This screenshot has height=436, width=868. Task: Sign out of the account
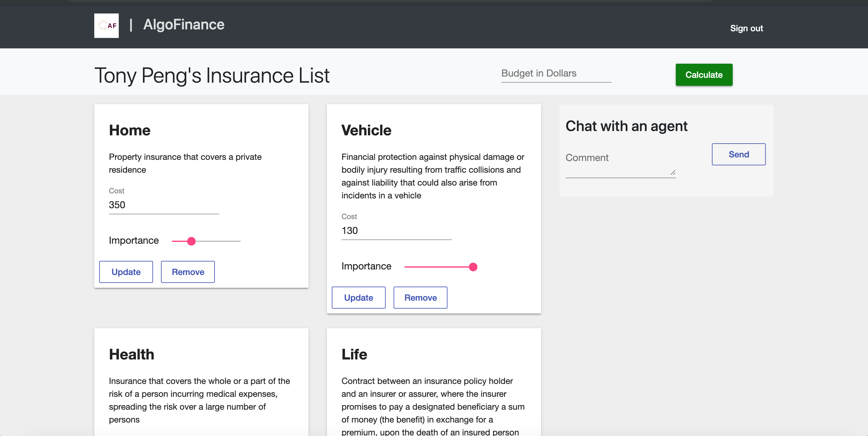[746, 28]
